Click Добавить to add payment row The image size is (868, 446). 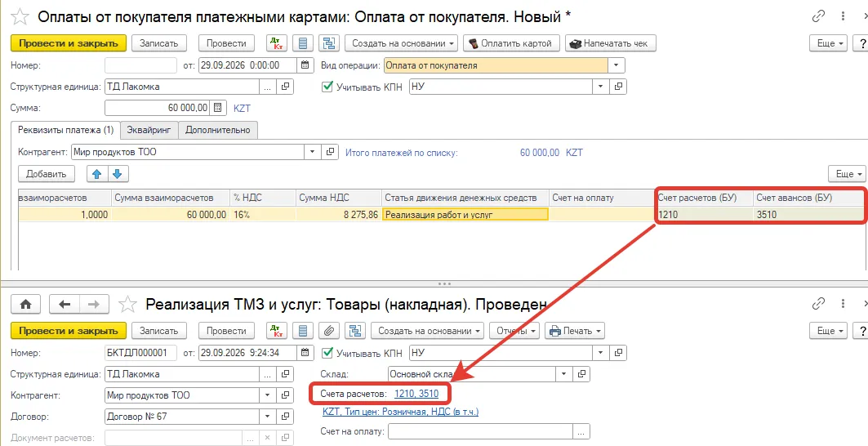46,174
